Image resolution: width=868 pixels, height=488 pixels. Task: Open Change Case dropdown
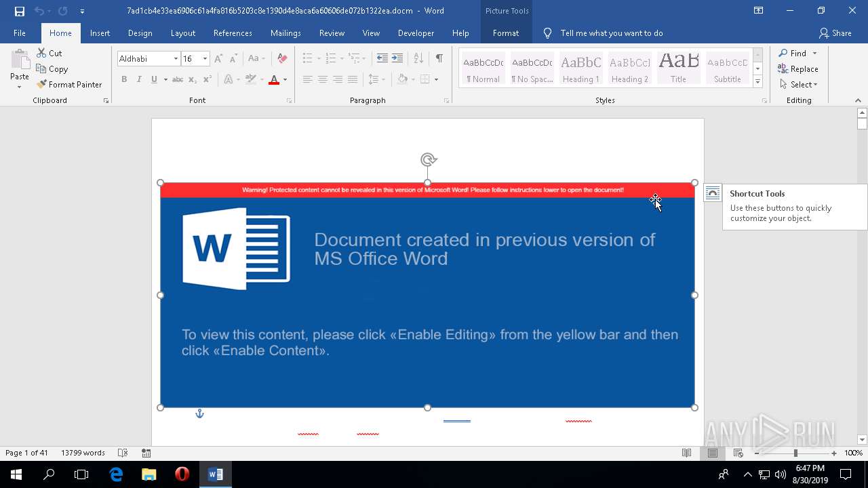pyautogui.click(x=256, y=59)
